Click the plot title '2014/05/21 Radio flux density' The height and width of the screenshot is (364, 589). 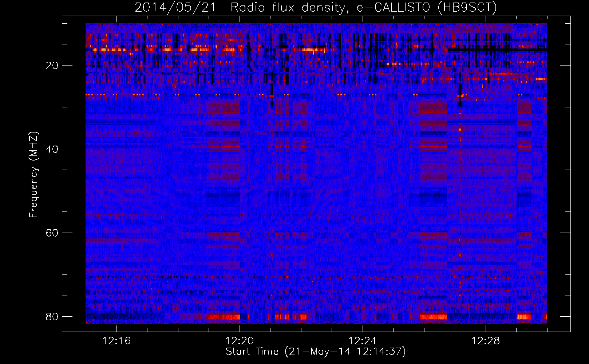[x=240, y=7]
